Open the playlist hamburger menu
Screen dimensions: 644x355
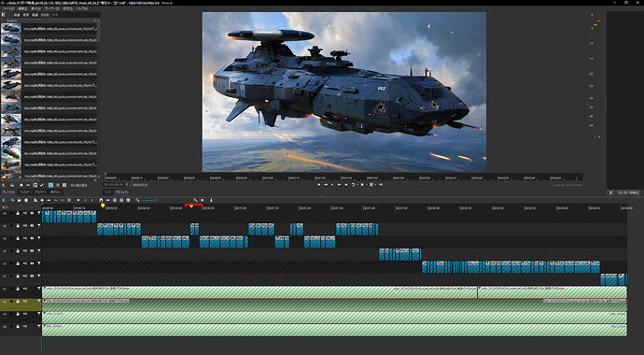click(x=3, y=185)
